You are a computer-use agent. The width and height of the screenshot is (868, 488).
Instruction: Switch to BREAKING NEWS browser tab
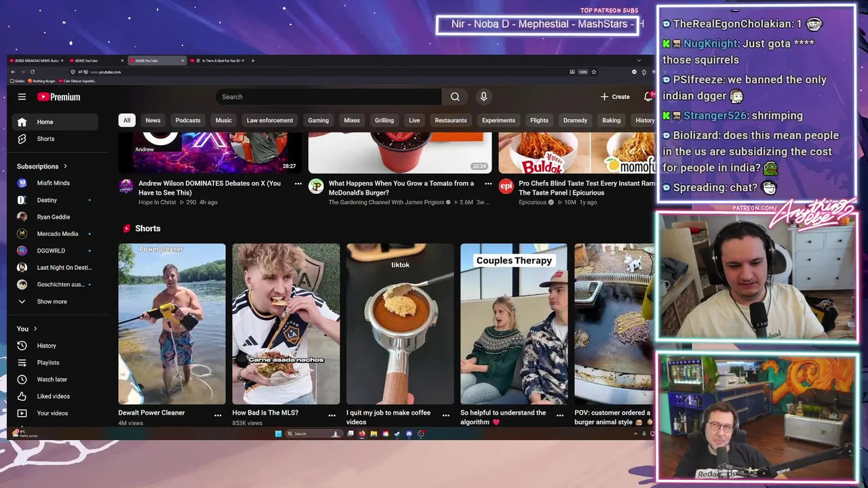[35, 61]
